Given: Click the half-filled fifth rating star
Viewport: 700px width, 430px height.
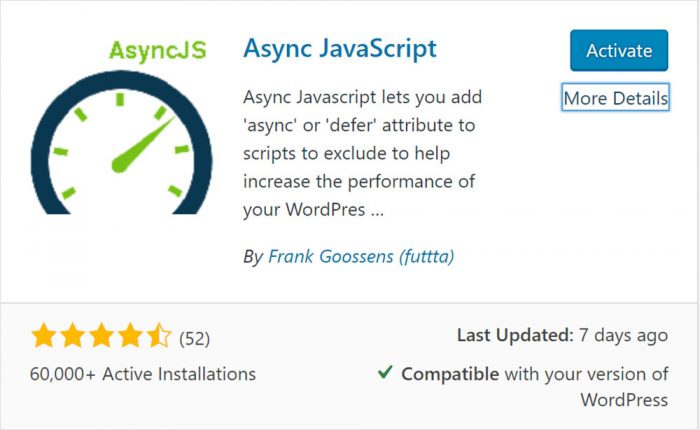Looking at the screenshot, I should [158, 336].
